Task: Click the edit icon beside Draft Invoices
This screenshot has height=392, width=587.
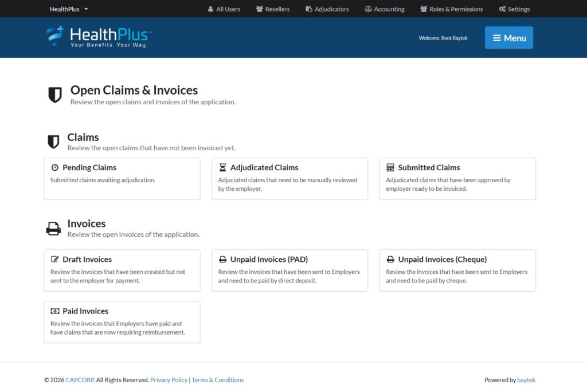Action: [55, 260]
